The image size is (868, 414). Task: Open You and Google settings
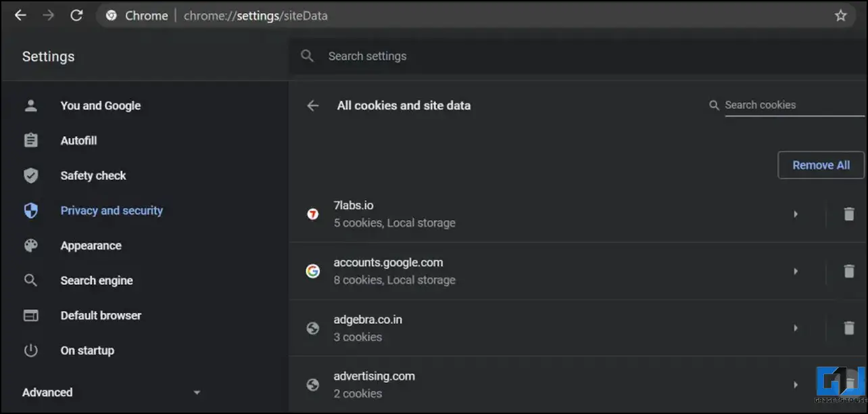101,106
